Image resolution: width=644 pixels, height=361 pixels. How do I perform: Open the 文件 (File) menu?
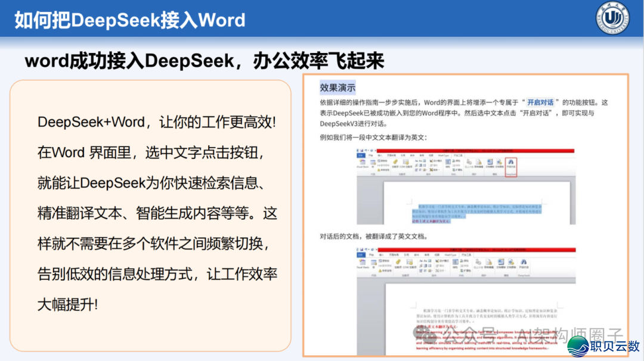[361, 155]
